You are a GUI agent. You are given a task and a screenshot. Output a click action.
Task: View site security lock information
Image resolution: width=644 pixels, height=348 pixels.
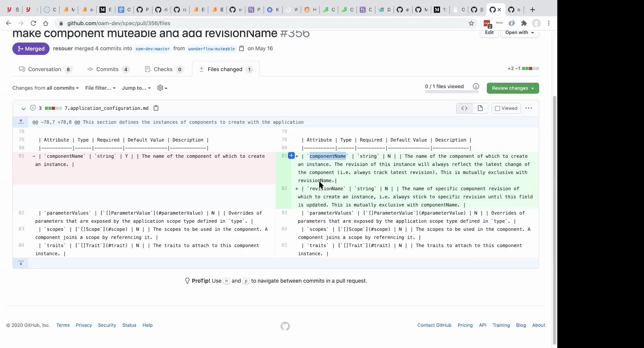pyautogui.click(x=61, y=23)
